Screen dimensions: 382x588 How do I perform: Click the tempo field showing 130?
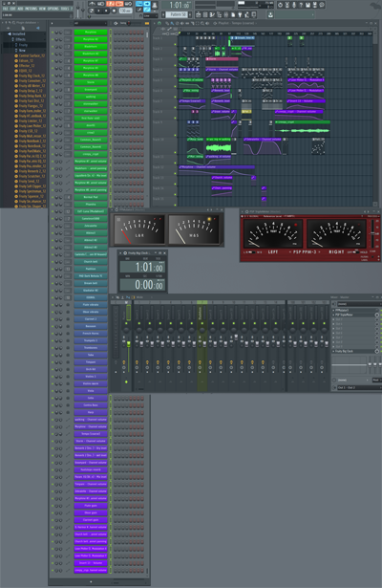(x=125, y=11)
